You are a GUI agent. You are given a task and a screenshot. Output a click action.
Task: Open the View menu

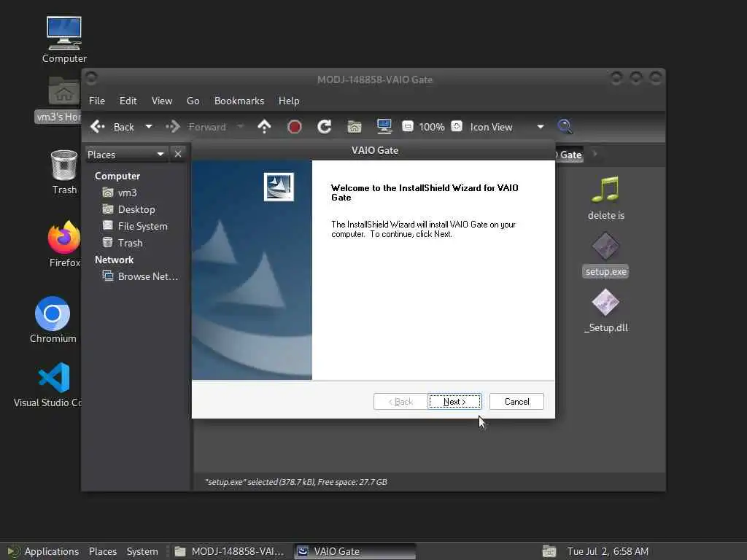coord(162,101)
